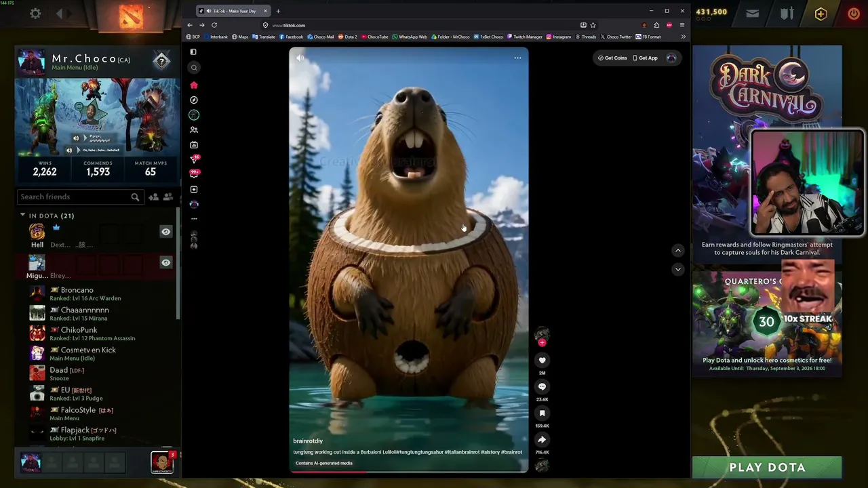Open TikTok messages with 15 badge
868x488 pixels.
tap(195, 159)
